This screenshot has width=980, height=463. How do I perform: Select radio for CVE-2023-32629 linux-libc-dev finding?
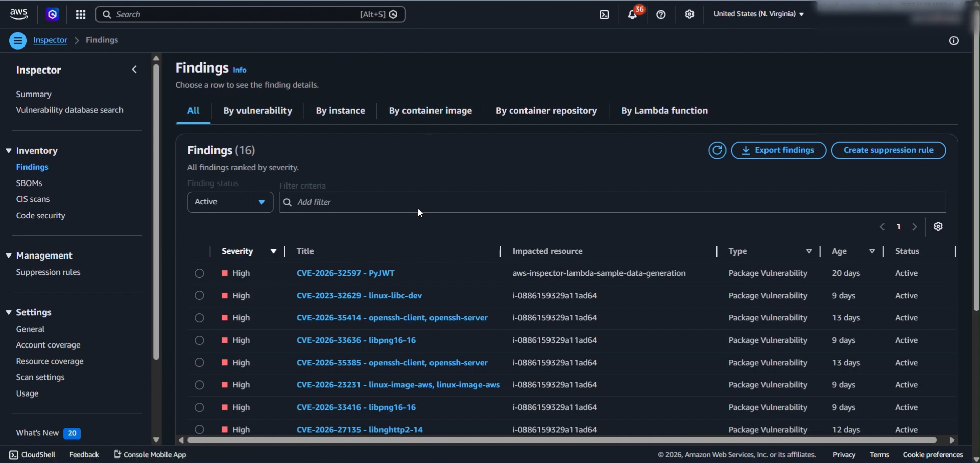(x=199, y=296)
